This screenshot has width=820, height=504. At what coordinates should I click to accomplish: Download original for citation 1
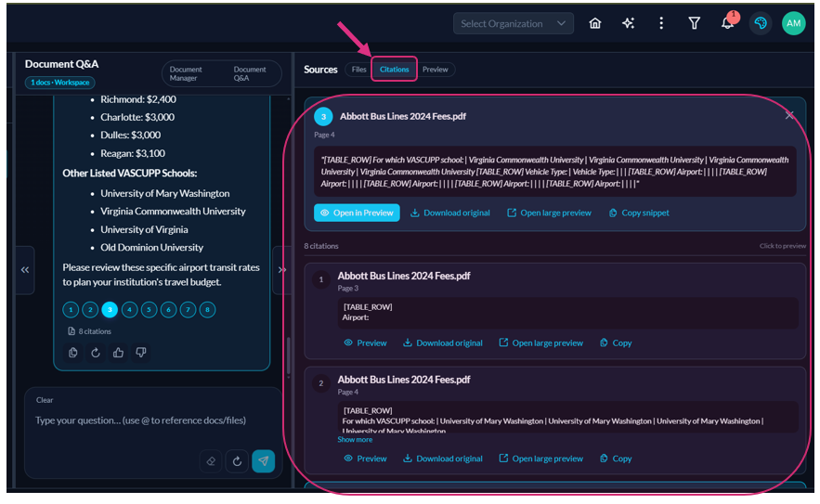point(442,343)
